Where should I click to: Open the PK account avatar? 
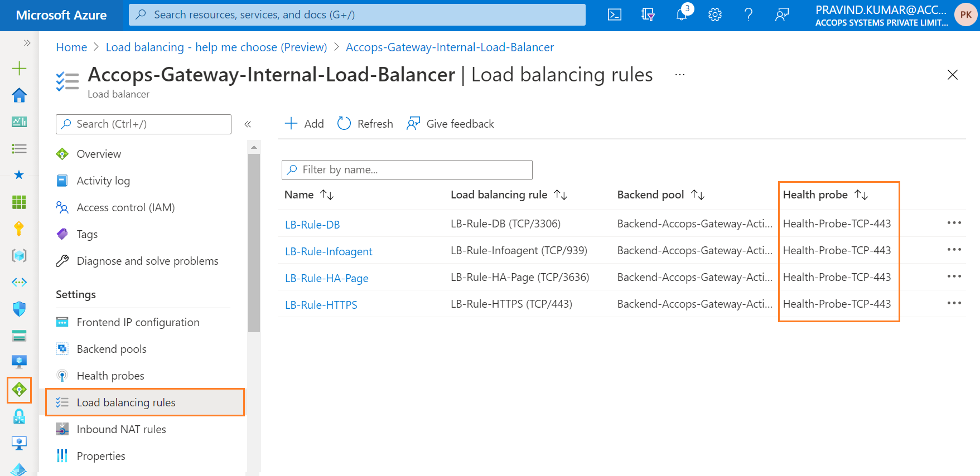click(965, 15)
